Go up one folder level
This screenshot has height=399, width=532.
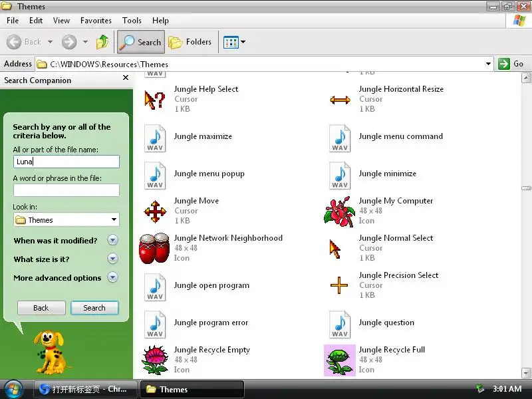pyautogui.click(x=102, y=42)
